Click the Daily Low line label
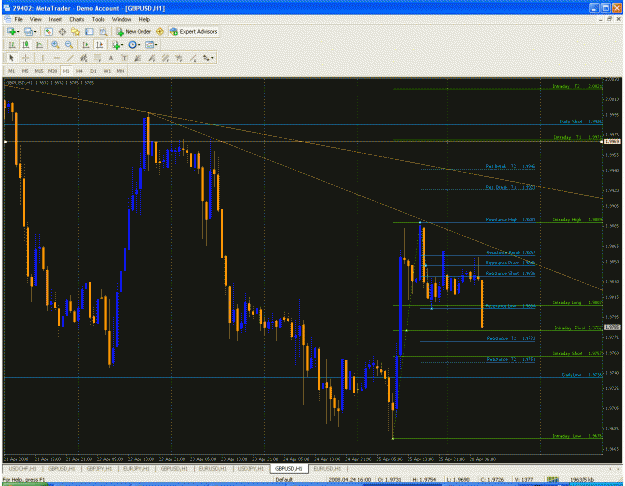Screen dimensions: 625x486 pyautogui.click(x=571, y=374)
